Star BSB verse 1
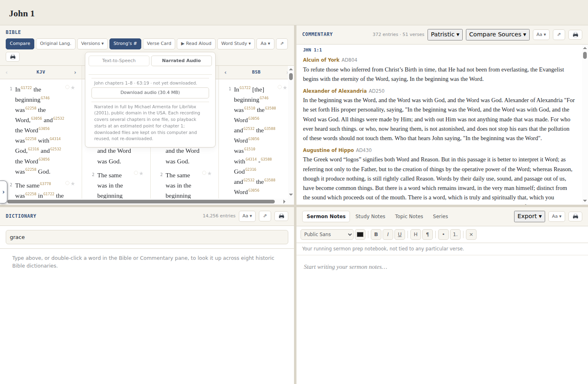The width and height of the screenshot is (588, 384). point(285,87)
